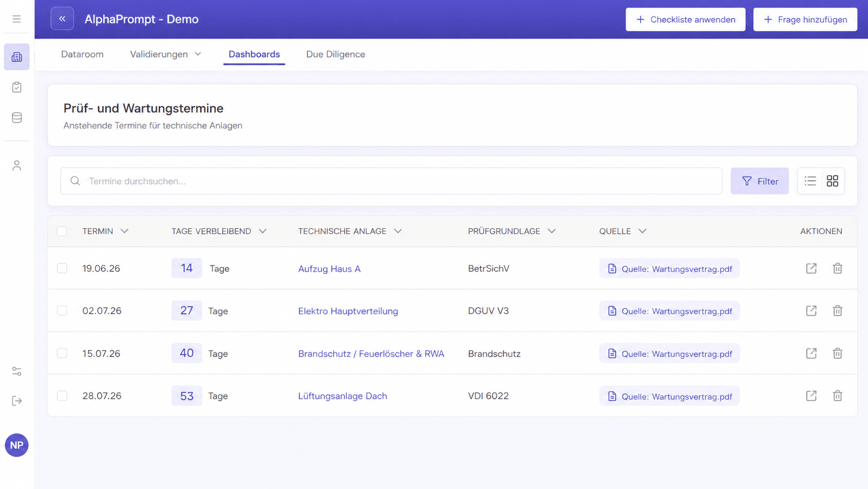Open the database sidebar icon
This screenshot has width=868, height=489.
17,118
